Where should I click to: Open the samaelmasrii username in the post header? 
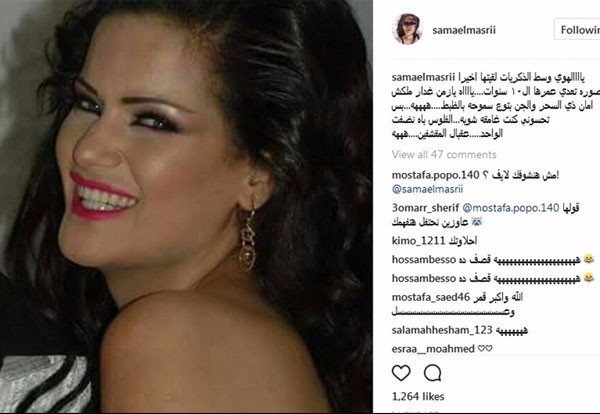point(464,30)
